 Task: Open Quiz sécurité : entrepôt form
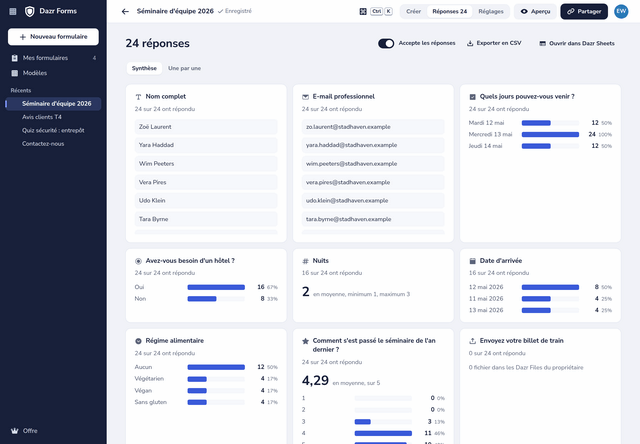[53, 131]
